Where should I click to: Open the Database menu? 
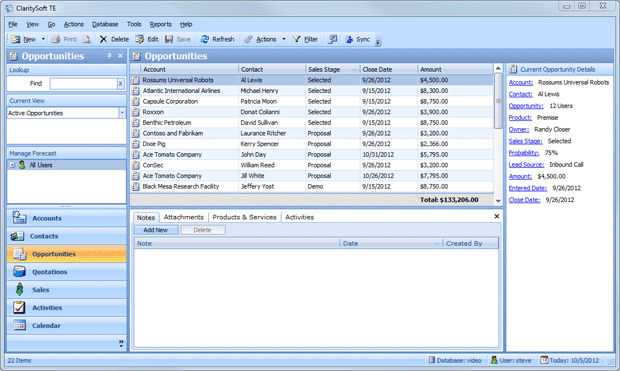(x=105, y=24)
